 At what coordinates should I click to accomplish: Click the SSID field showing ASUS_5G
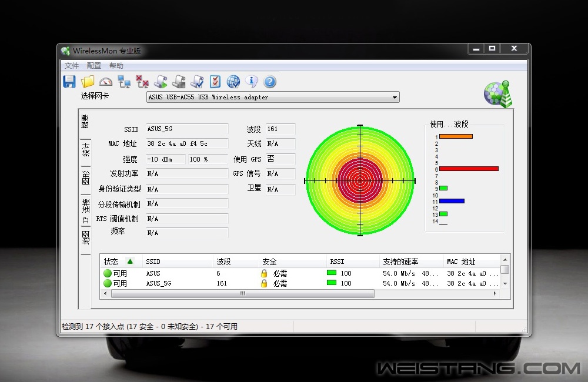pos(187,129)
